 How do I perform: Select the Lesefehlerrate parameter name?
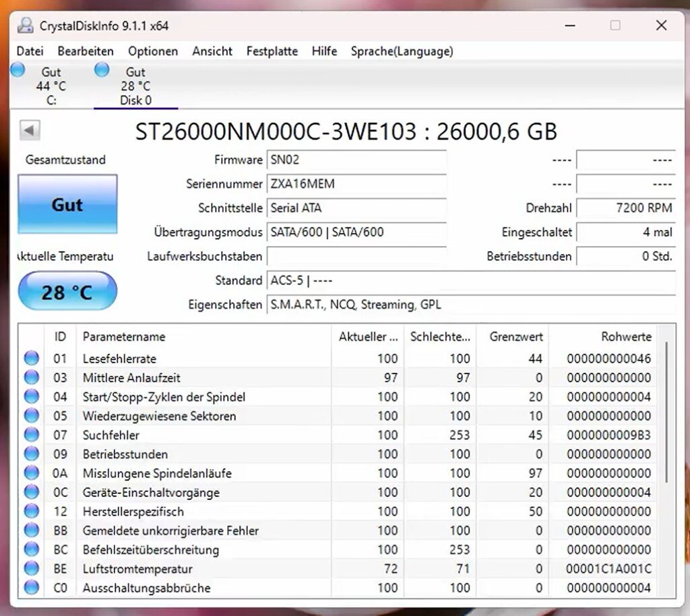[x=119, y=359]
